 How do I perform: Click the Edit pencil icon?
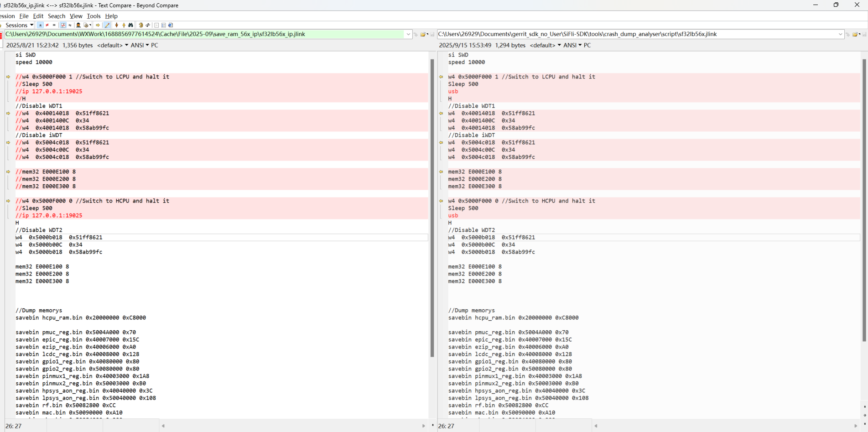click(107, 25)
